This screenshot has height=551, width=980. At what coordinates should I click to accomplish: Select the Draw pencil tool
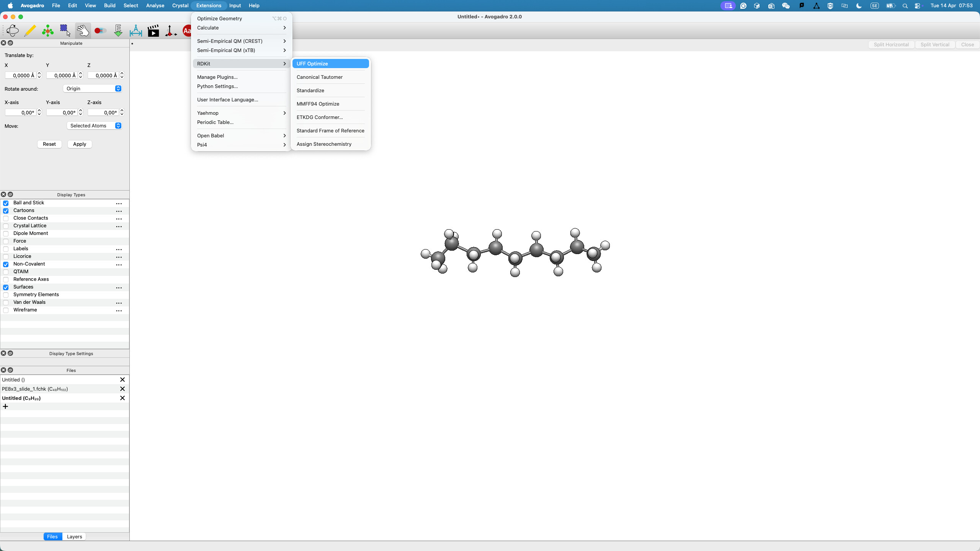coord(30,31)
